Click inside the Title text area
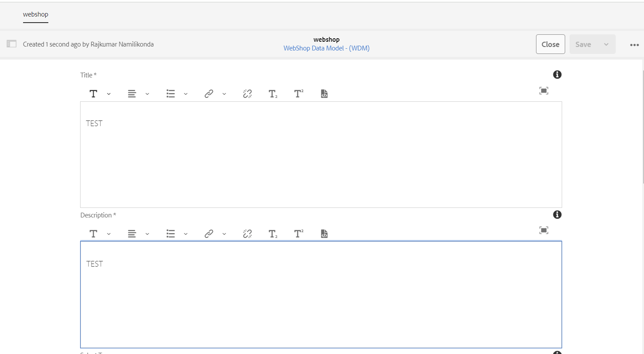644x354 pixels. tap(321, 154)
